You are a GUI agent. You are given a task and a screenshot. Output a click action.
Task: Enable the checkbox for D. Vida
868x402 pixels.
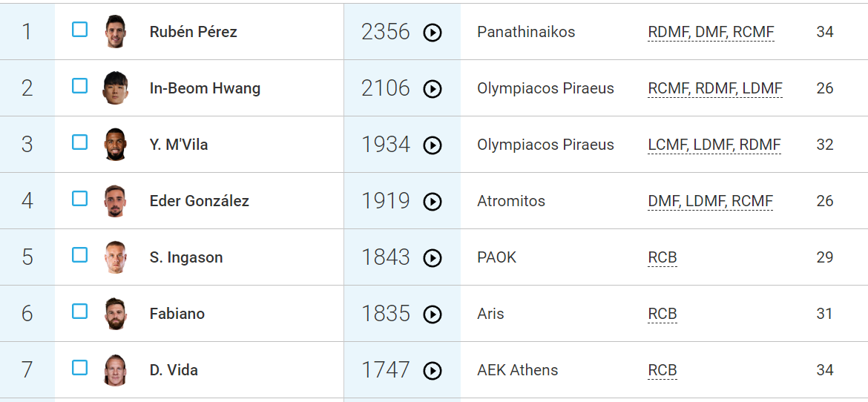[x=79, y=368]
